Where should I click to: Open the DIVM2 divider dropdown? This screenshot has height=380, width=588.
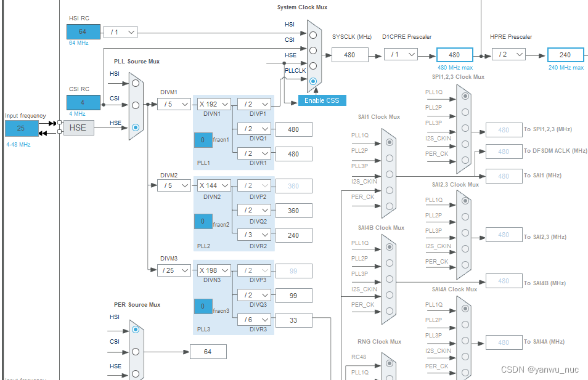point(174,185)
